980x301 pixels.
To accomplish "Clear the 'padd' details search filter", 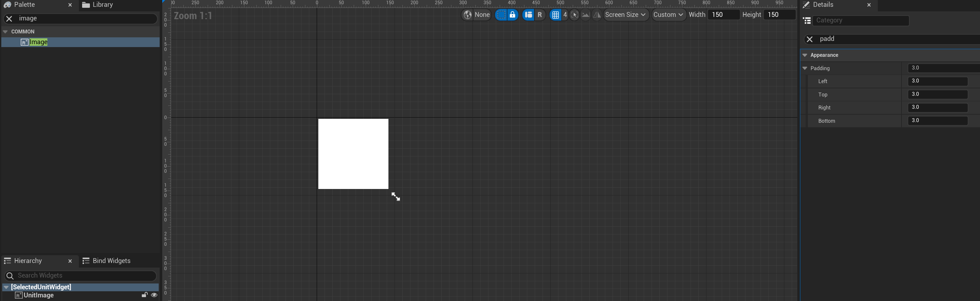I will [x=810, y=39].
